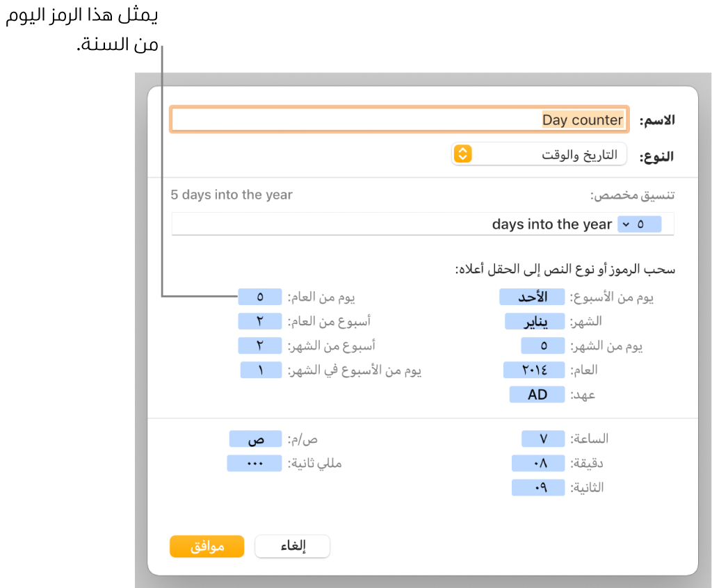Select the second token (٠٩)

click(538, 488)
